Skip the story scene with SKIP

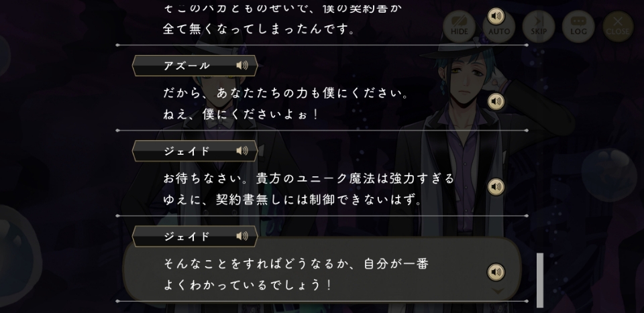point(539,27)
